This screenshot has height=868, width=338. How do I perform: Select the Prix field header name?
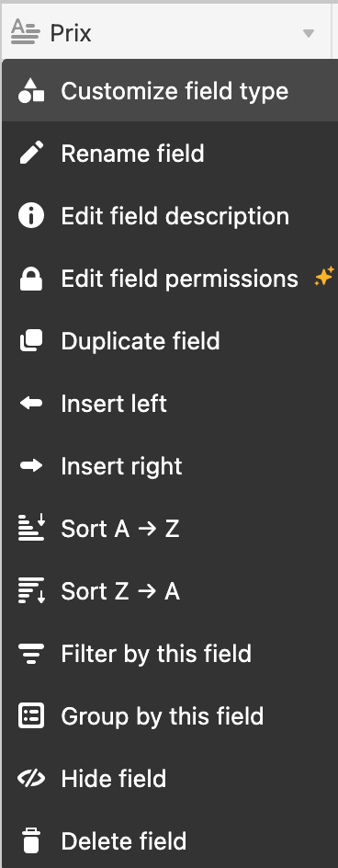[x=71, y=34]
